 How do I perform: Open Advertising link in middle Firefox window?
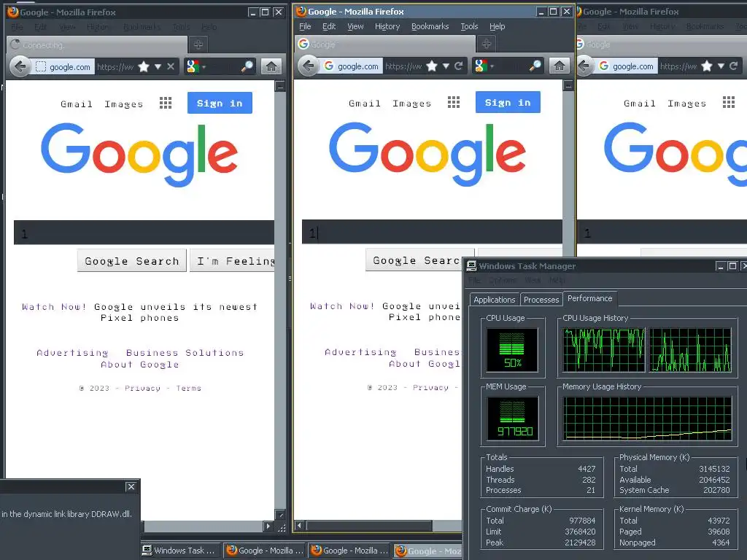point(360,352)
